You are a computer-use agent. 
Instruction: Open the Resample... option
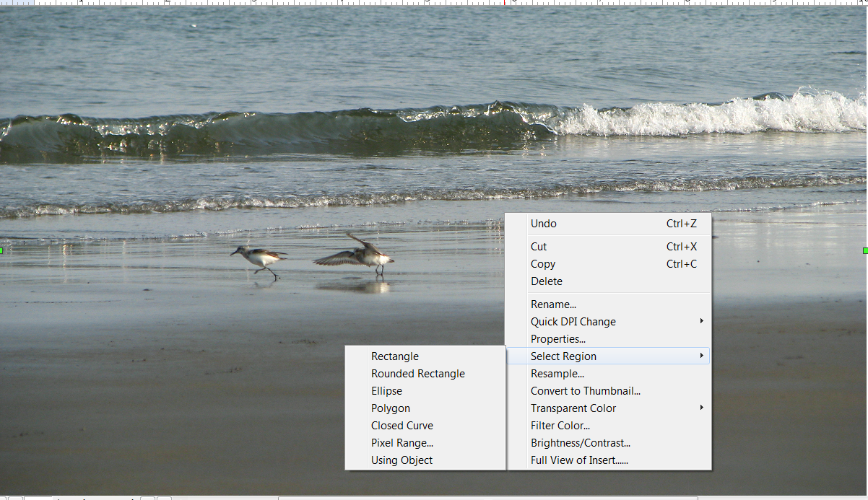[x=608, y=374]
